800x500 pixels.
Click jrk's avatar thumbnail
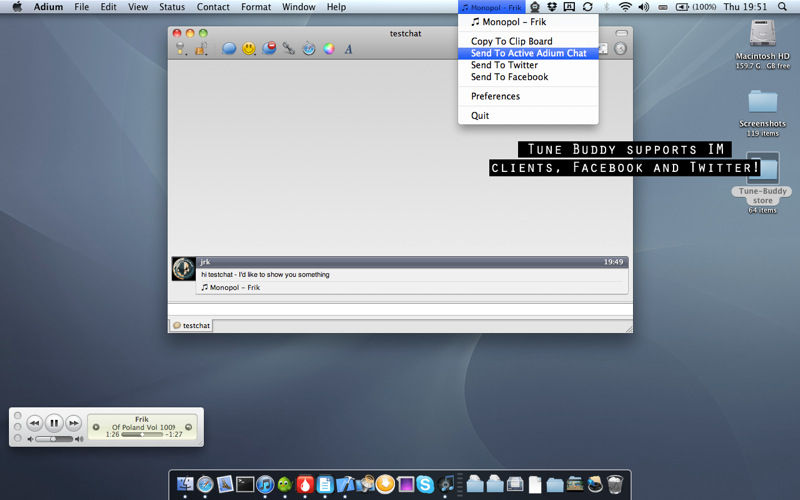[x=184, y=269]
